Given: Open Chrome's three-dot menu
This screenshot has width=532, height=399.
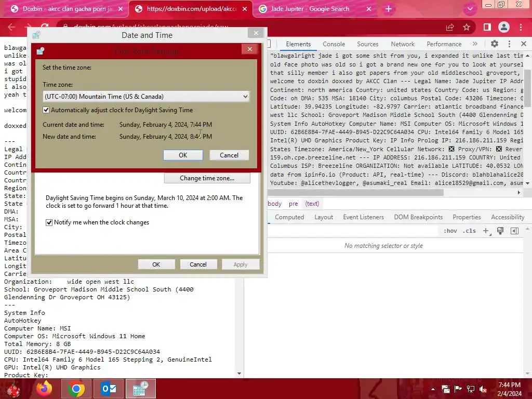Looking at the screenshot, I should pos(521,27).
